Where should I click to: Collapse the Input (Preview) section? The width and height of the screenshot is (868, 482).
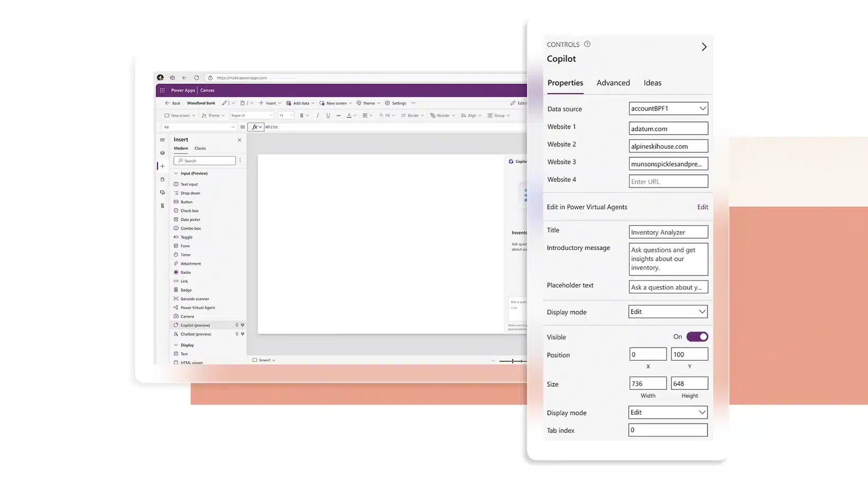[176, 173]
